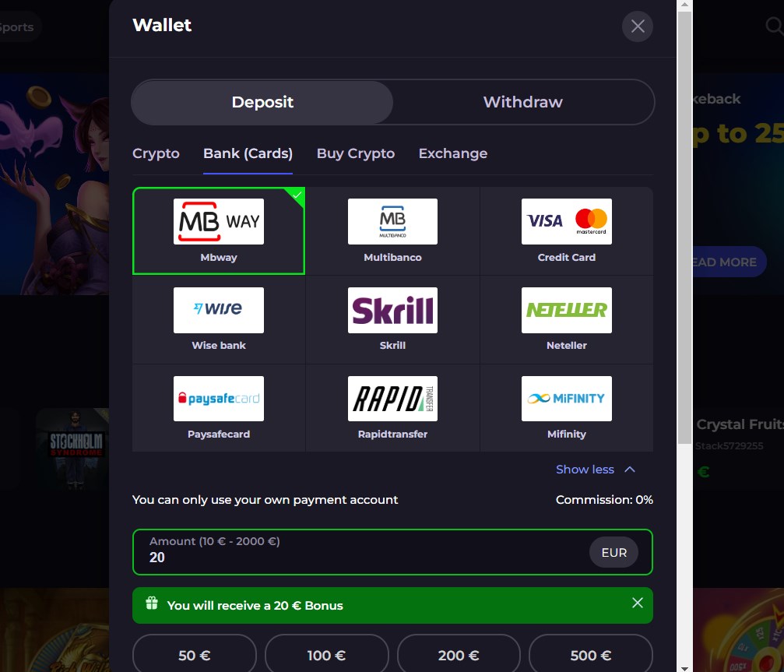Choose the Neteller payment logo
Viewport: 784px width, 672px height.
coord(567,310)
